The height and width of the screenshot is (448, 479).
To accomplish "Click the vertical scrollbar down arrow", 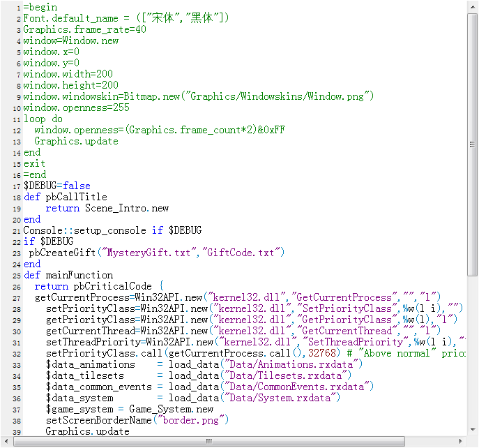I will click(473, 429).
